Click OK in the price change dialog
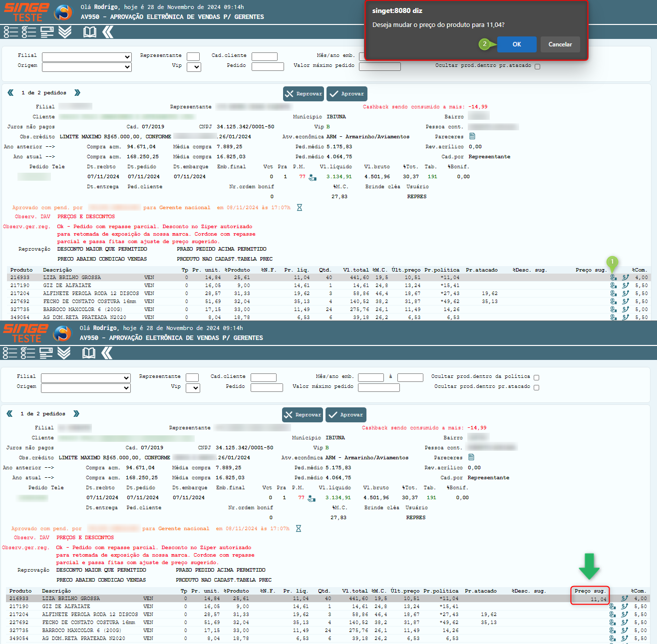This screenshot has height=644, width=657. [x=517, y=44]
